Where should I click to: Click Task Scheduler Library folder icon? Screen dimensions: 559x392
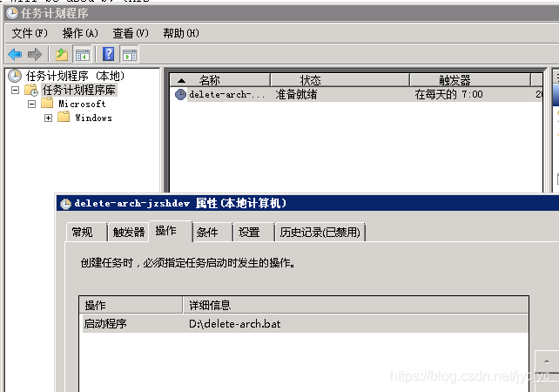31,90
